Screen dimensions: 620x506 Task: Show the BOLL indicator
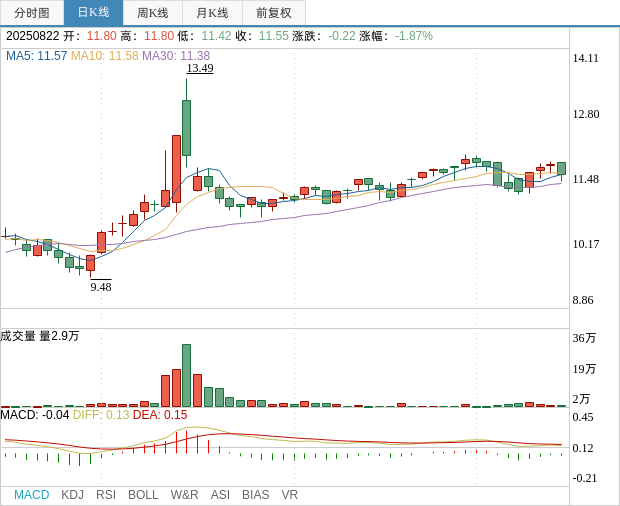143,495
